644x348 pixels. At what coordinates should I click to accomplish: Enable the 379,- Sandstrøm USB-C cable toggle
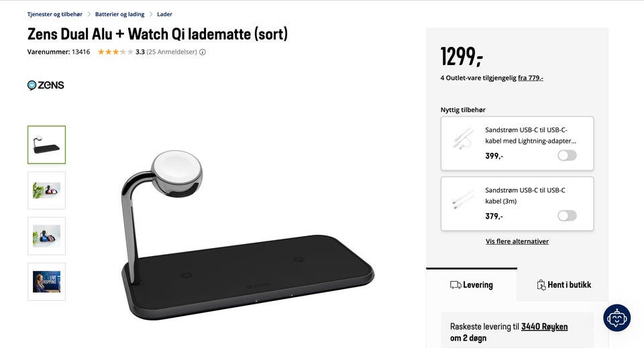point(568,216)
